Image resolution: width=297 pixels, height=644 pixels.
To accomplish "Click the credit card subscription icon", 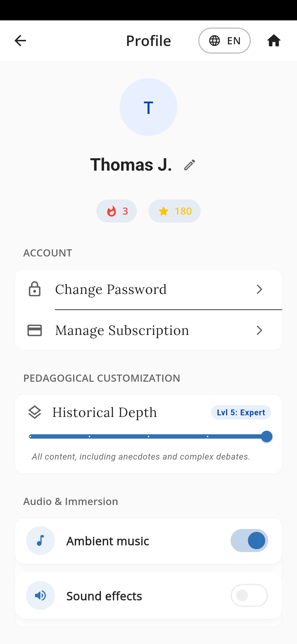I will tap(35, 330).
